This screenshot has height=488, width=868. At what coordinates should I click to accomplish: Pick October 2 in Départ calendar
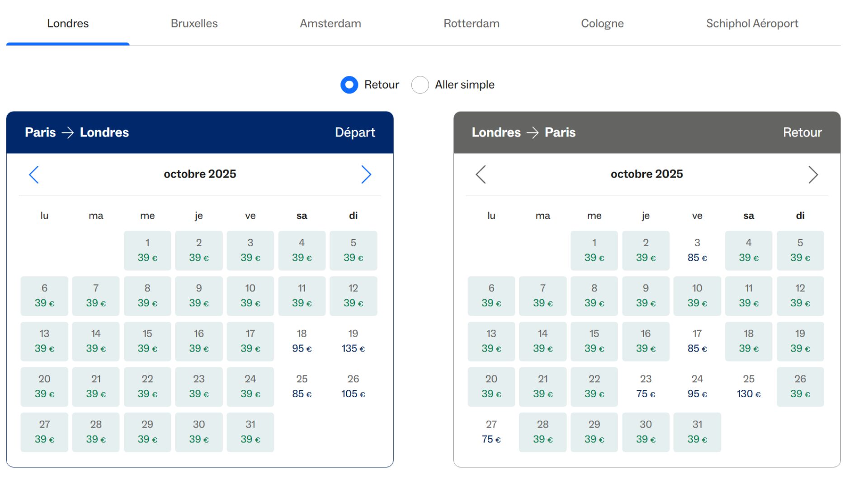(199, 250)
